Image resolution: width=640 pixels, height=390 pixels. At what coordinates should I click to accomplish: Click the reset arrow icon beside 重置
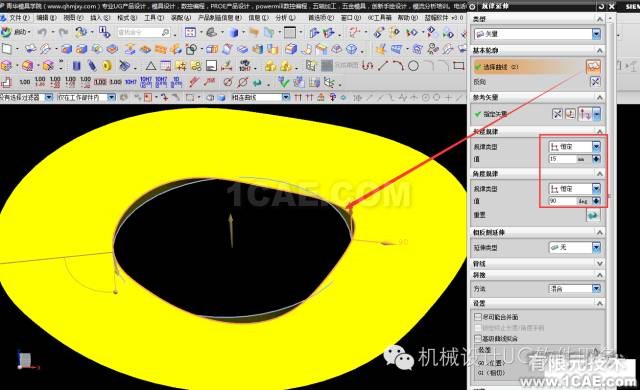click(593, 215)
